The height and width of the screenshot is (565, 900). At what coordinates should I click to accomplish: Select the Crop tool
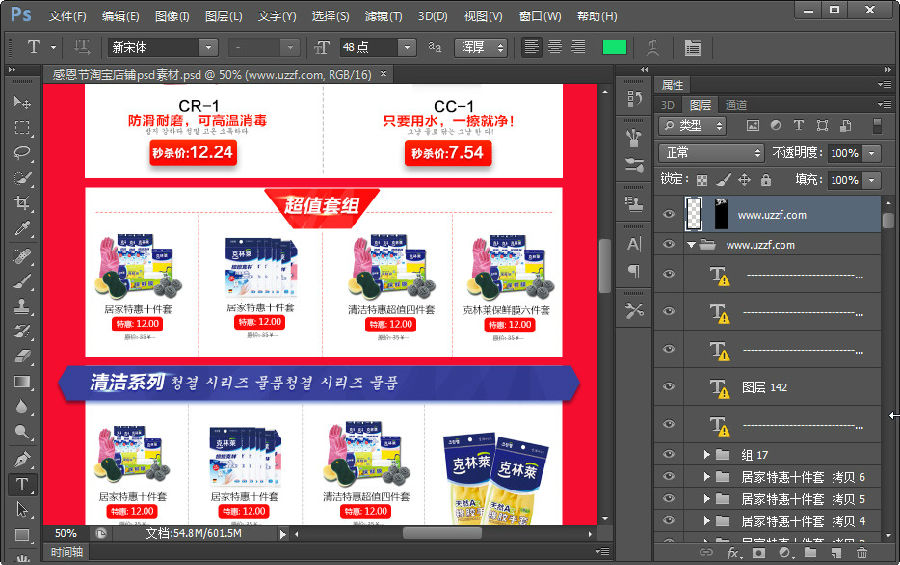click(x=22, y=203)
